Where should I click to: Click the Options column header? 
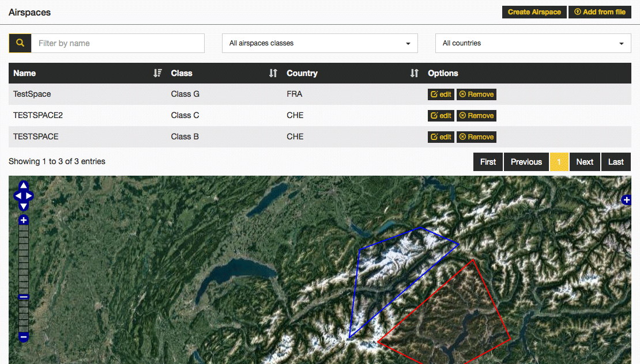(x=443, y=73)
